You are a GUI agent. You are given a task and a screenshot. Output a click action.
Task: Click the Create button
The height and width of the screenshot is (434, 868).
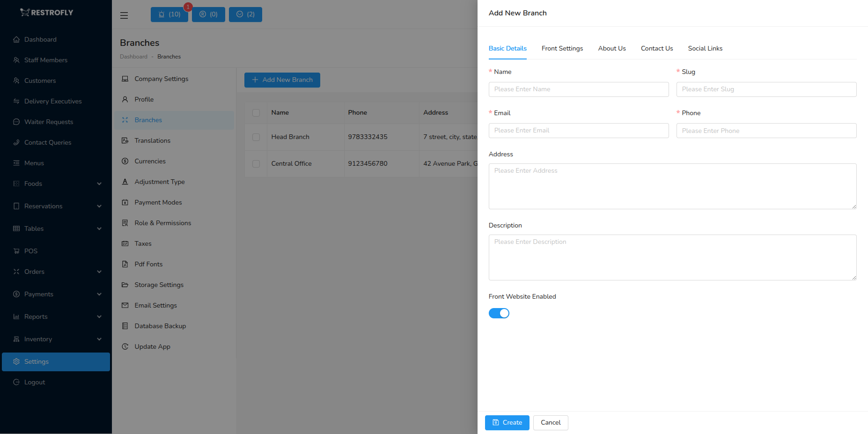[x=507, y=422]
